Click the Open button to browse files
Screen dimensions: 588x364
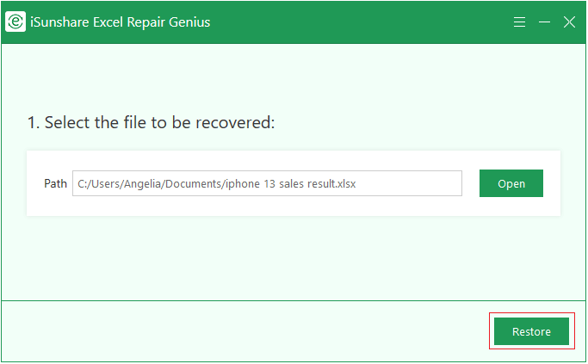(511, 183)
